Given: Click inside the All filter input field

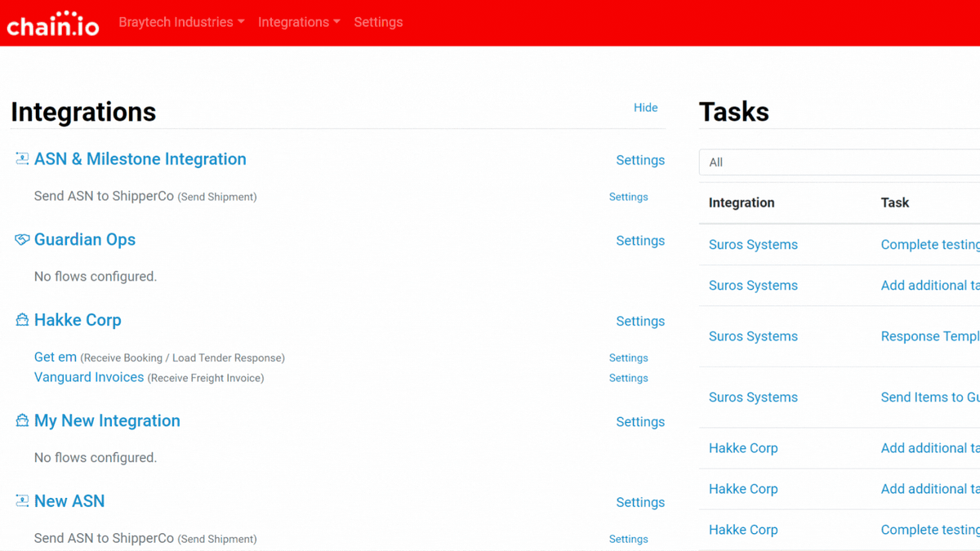Looking at the screenshot, I should [x=817, y=162].
